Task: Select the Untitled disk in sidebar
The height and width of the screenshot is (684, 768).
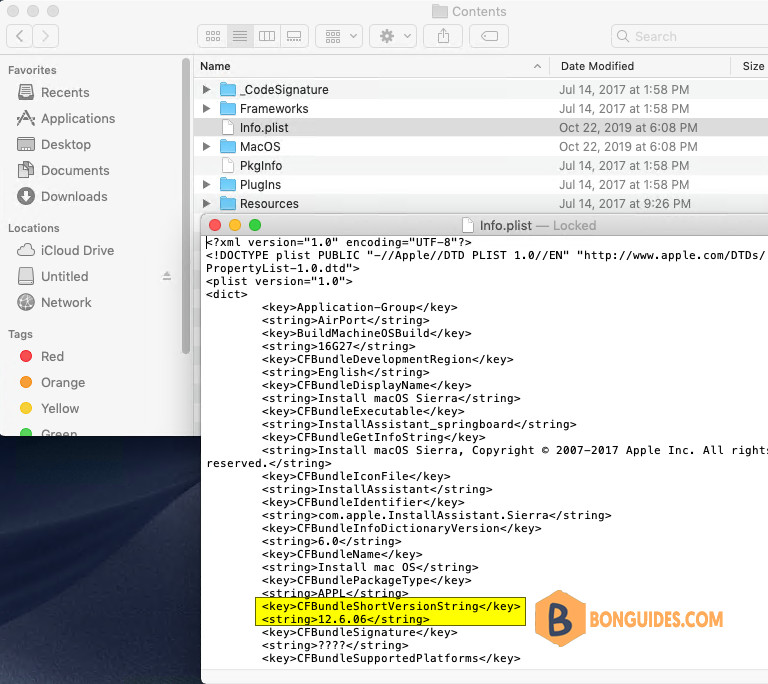Action: point(53,276)
